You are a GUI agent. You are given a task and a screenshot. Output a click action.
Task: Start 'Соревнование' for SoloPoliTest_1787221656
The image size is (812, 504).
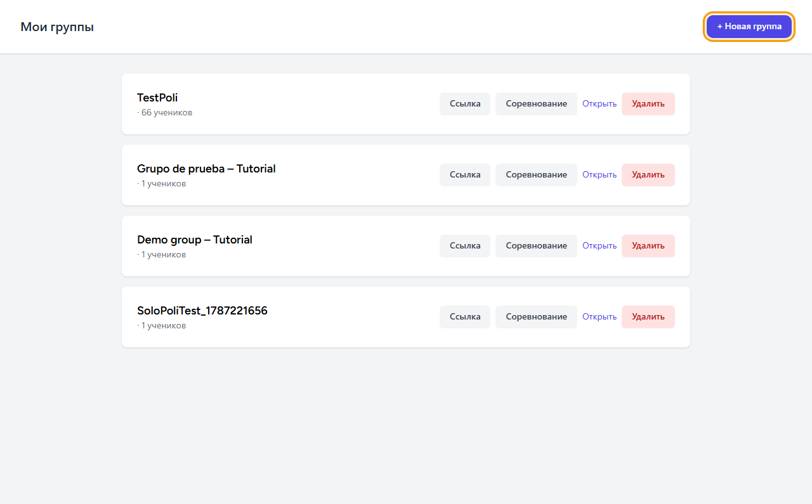tap(536, 317)
